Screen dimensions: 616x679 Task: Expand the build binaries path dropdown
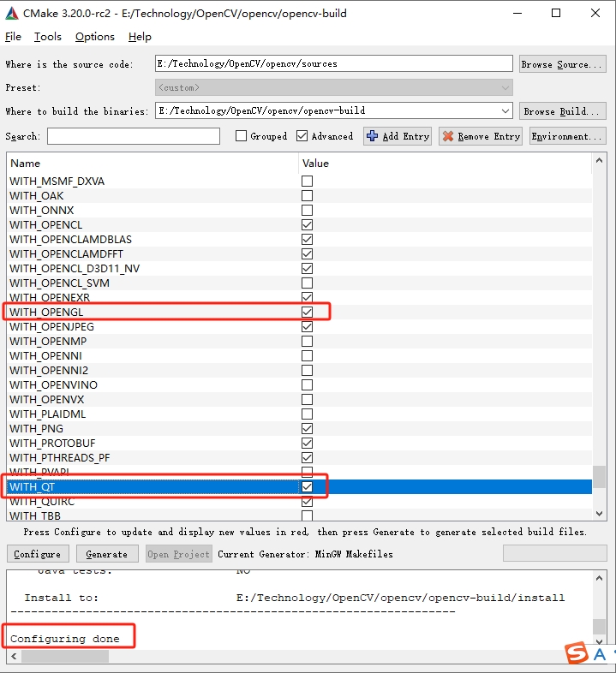click(505, 110)
